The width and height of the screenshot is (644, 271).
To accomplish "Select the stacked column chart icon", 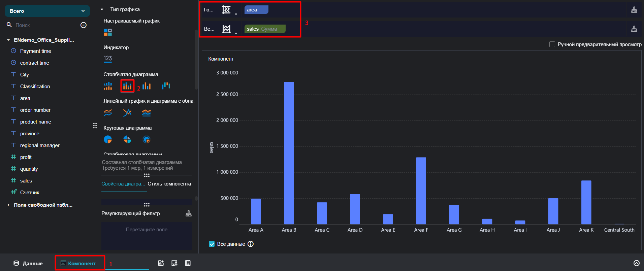I will click(127, 86).
